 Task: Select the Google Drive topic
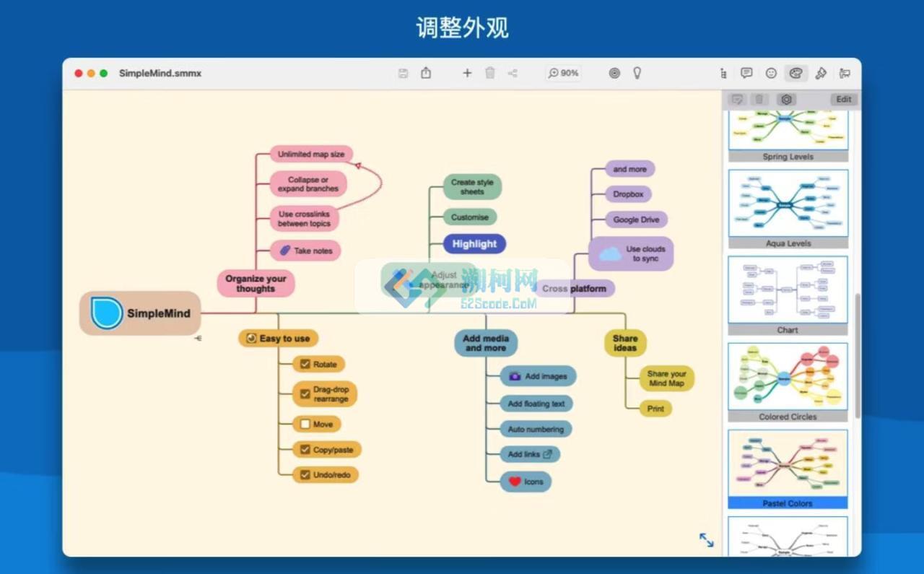coord(636,219)
